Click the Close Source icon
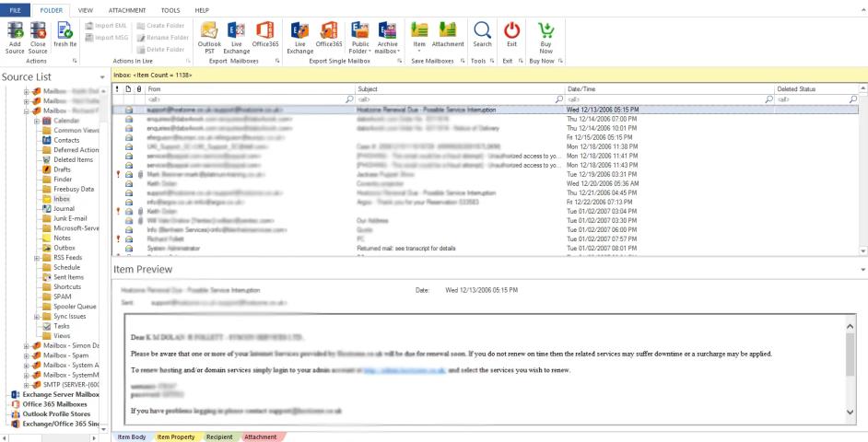The width and height of the screenshot is (868, 442). point(38,33)
